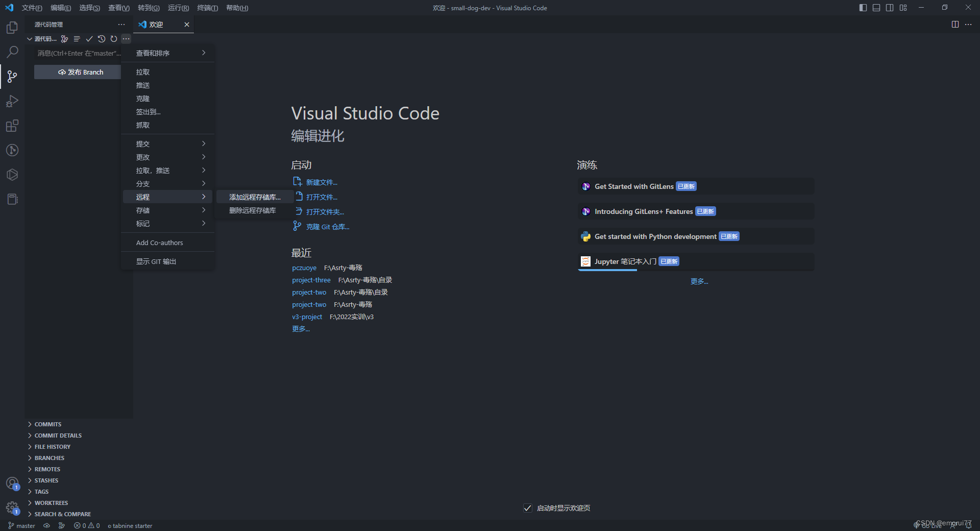Open Get Started with GitLens walkthrough
This screenshot has height=531, width=980.
point(696,186)
